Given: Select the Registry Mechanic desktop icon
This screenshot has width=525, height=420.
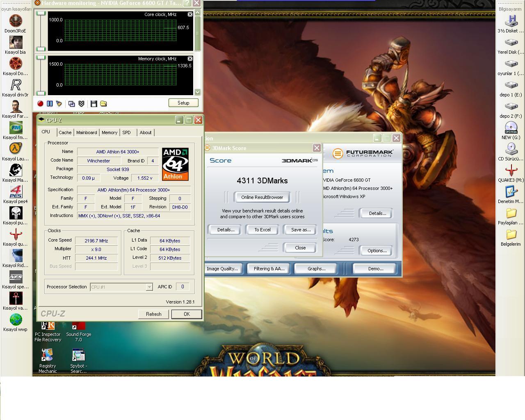Looking at the screenshot, I should tap(48, 361).
